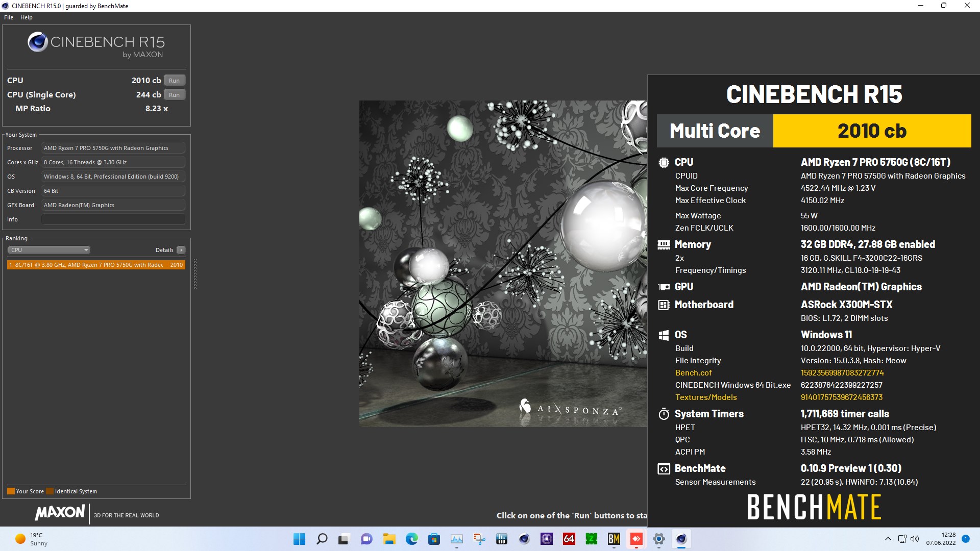Click the Cores x GHz field

[x=113, y=162]
